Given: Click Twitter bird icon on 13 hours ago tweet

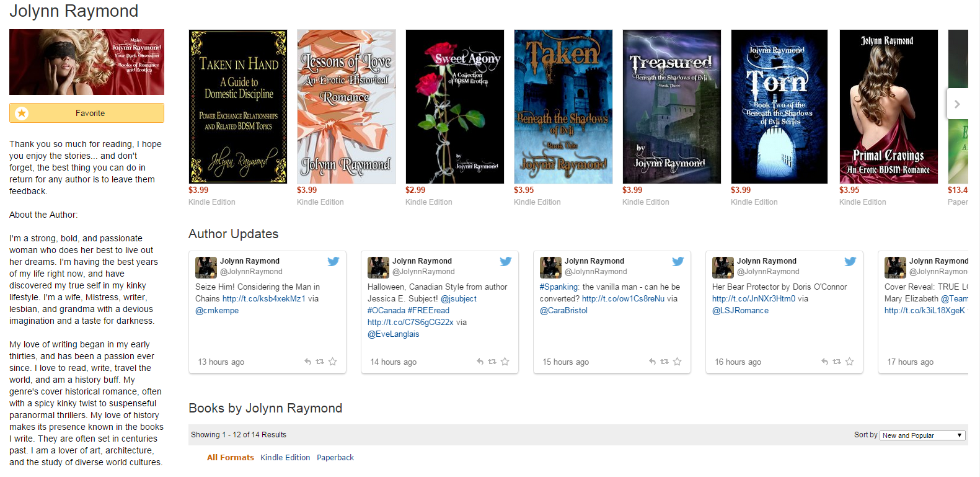Looking at the screenshot, I should click(x=333, y=261).
